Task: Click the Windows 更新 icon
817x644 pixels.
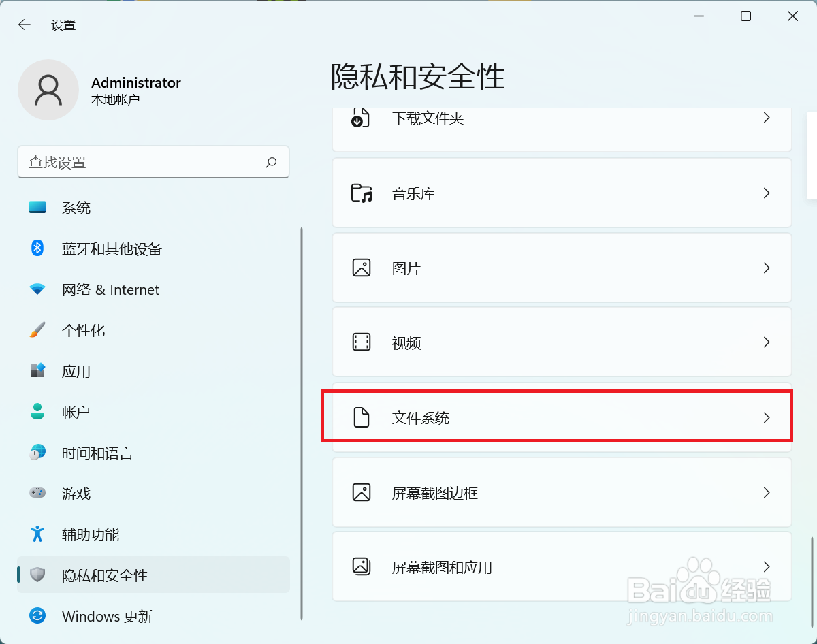Action: tap(37, 615)
